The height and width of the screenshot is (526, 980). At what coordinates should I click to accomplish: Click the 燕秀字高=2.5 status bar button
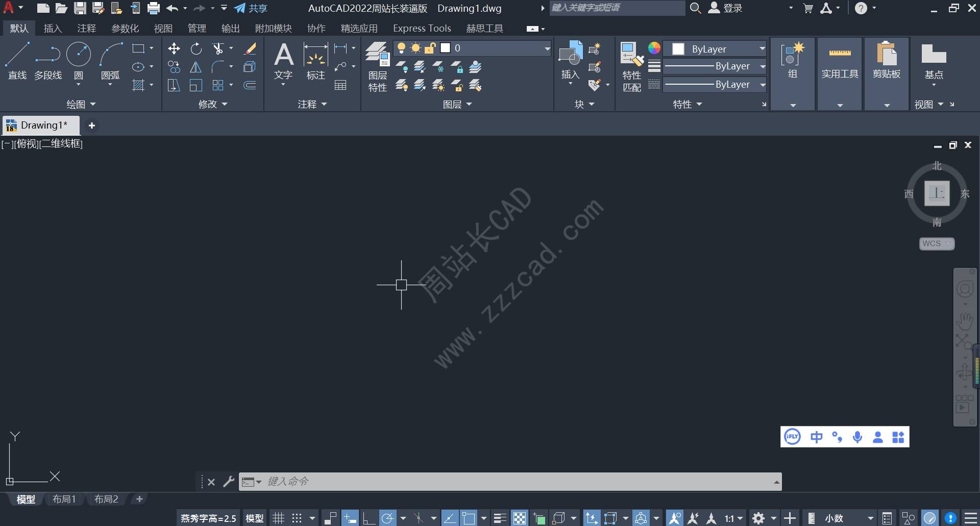click(x=208, y=518)
